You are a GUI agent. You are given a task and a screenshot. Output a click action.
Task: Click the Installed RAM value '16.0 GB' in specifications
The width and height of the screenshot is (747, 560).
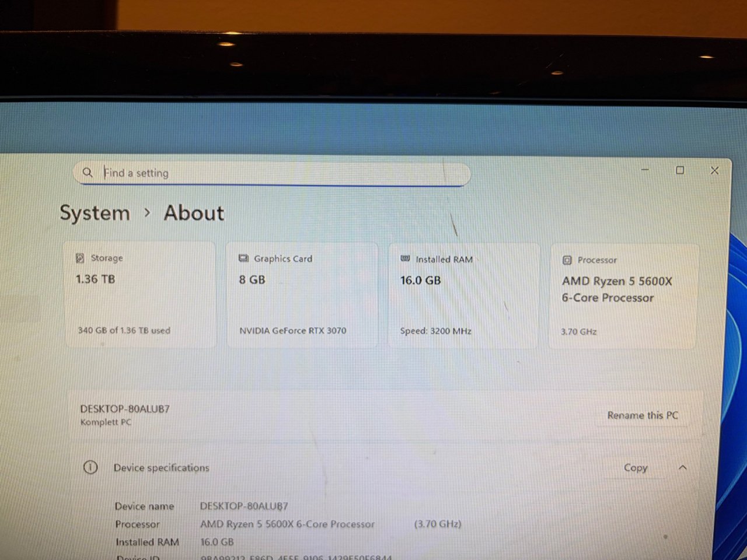click(x=217, y=542)
